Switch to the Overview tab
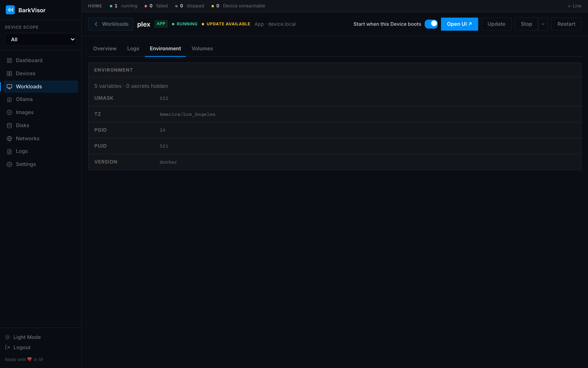 pos(105,48)
